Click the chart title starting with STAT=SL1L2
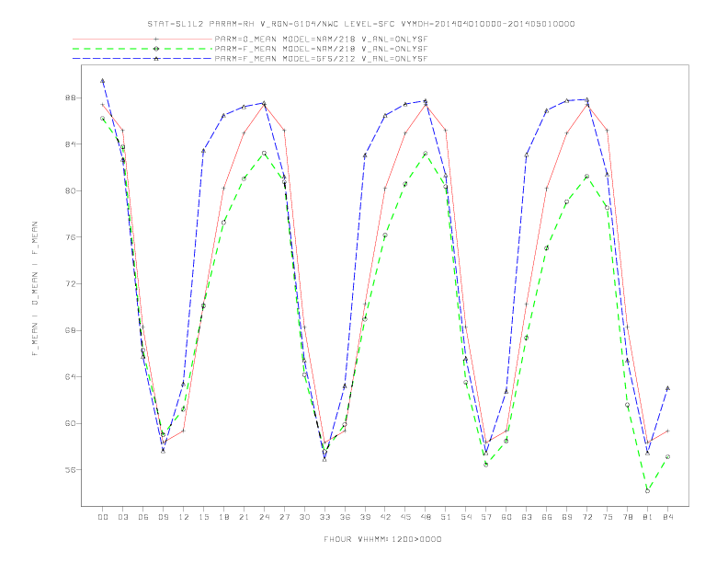Viewport: 728px width, 563px height. click(x=361, y=24)
